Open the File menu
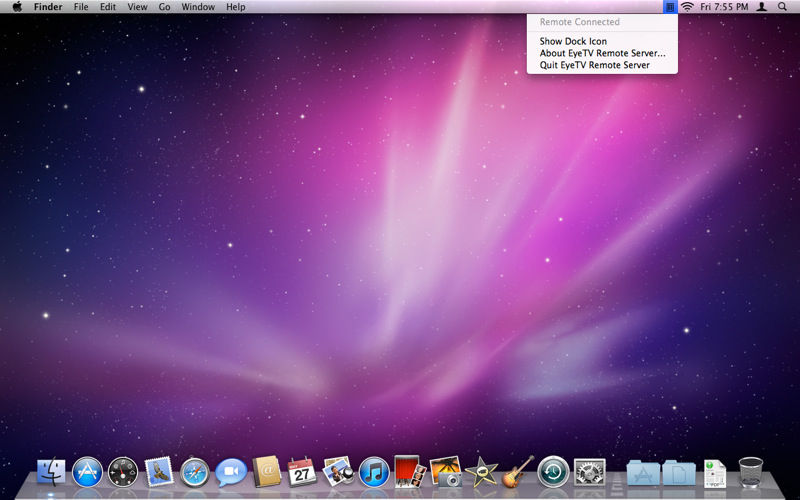 coord(81,7)
